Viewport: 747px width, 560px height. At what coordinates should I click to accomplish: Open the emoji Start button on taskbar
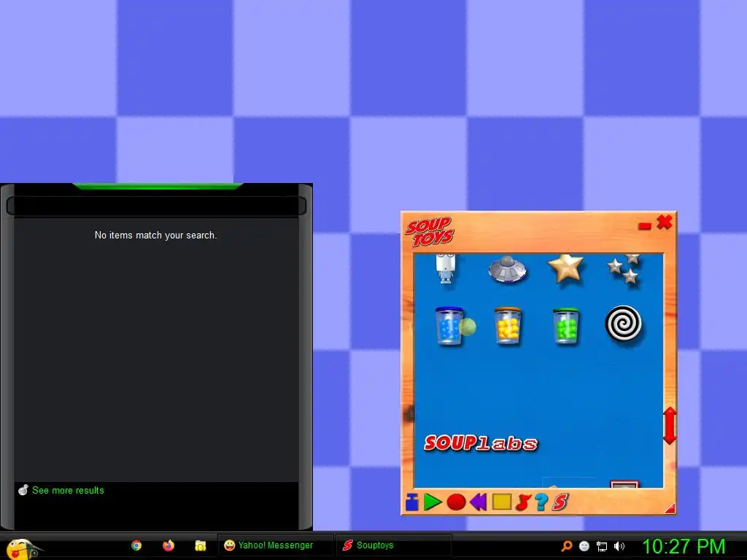click(21, 549)
